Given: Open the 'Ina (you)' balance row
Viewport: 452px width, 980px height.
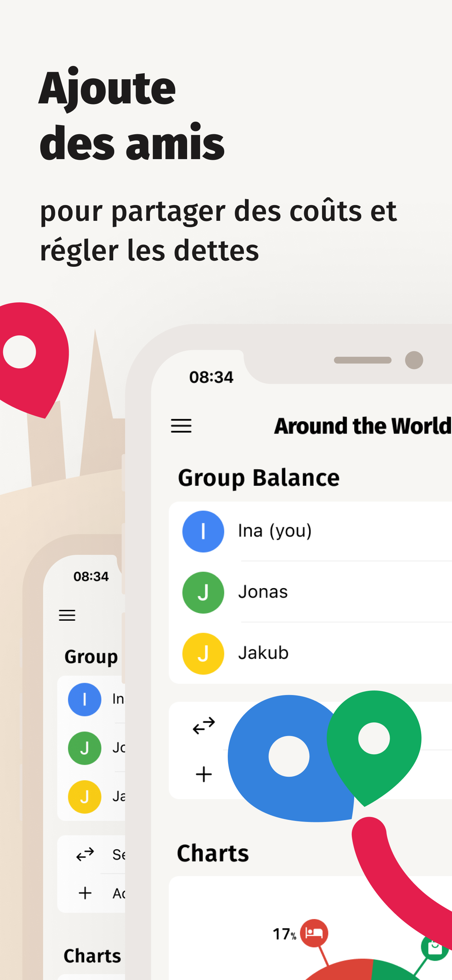Looking at the screenshot, I should click(310, 531).
